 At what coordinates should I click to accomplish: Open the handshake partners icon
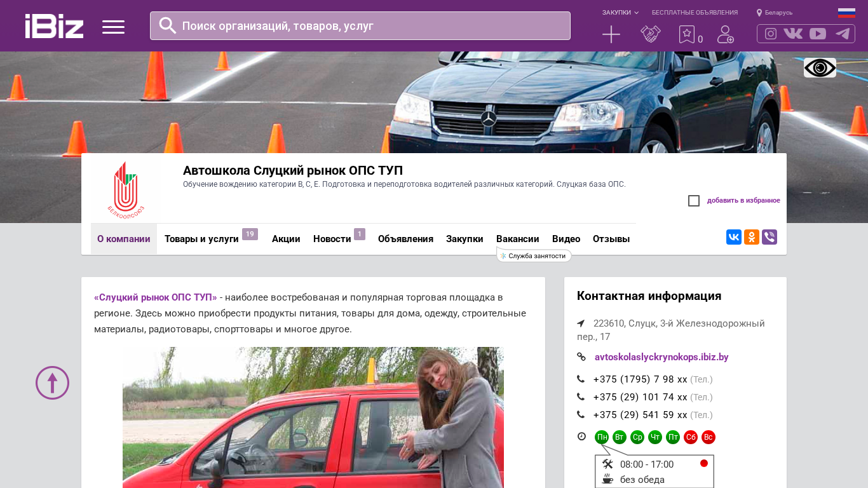point(651,34)
